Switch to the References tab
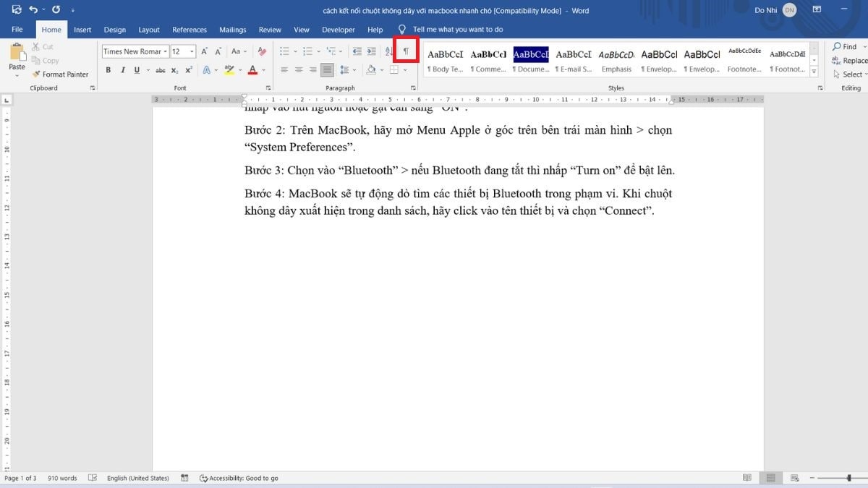Screen dimensions: 868x488 (190, 30)
